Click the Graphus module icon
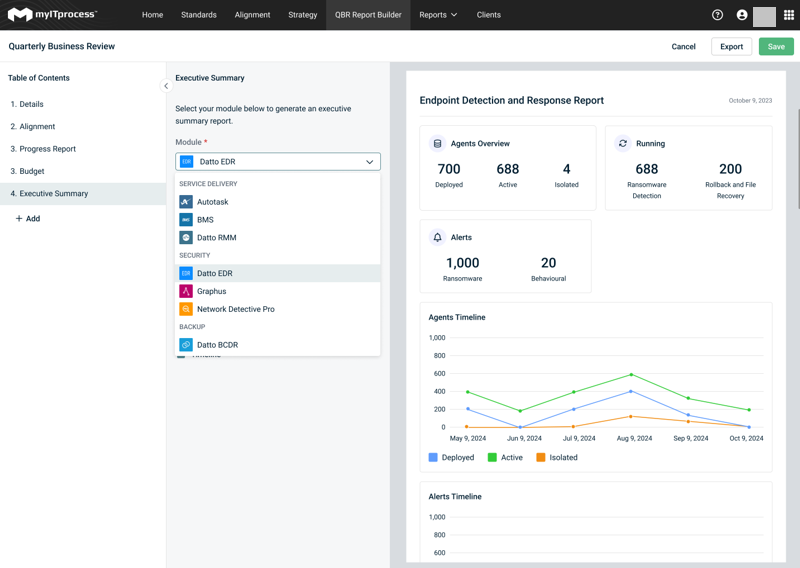800x568 pixels. 186,291
